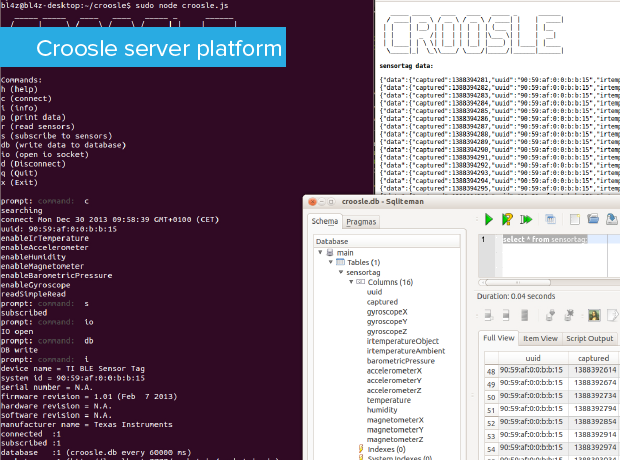This screenshot has height=460, width=620.
Task: Collapse the Tables (1) node
Action: click(331, 262)
